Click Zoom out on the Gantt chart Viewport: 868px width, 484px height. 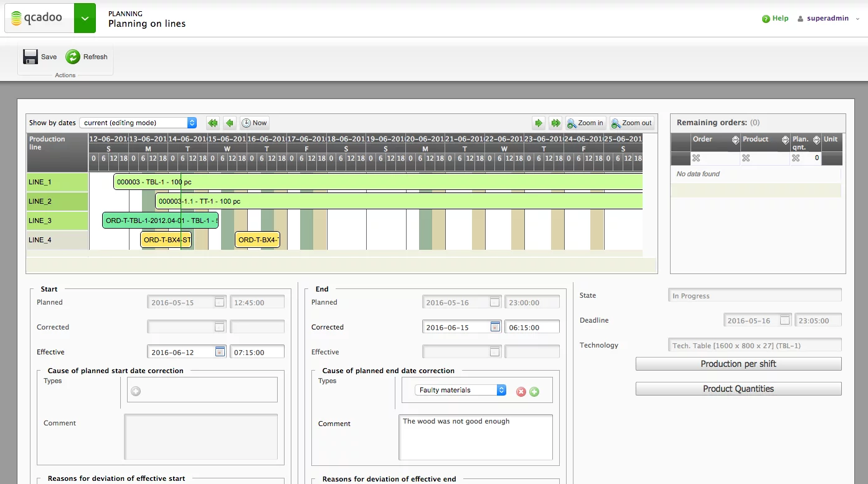632,123
